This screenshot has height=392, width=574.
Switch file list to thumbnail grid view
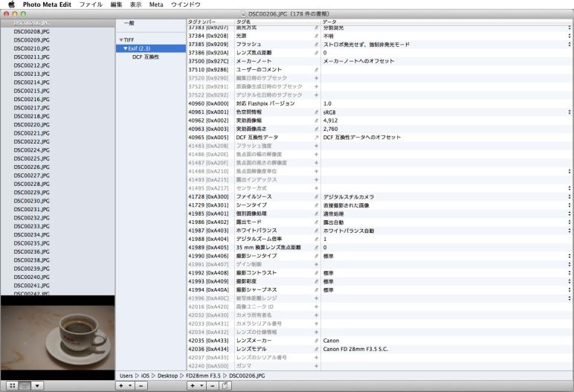12,385
